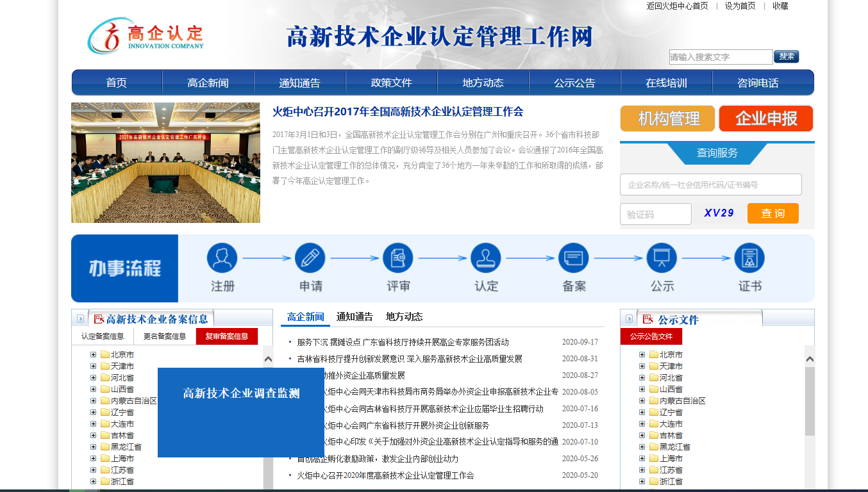
Task: Open the 评审 review step icon
Action: (x=397, y=256)
